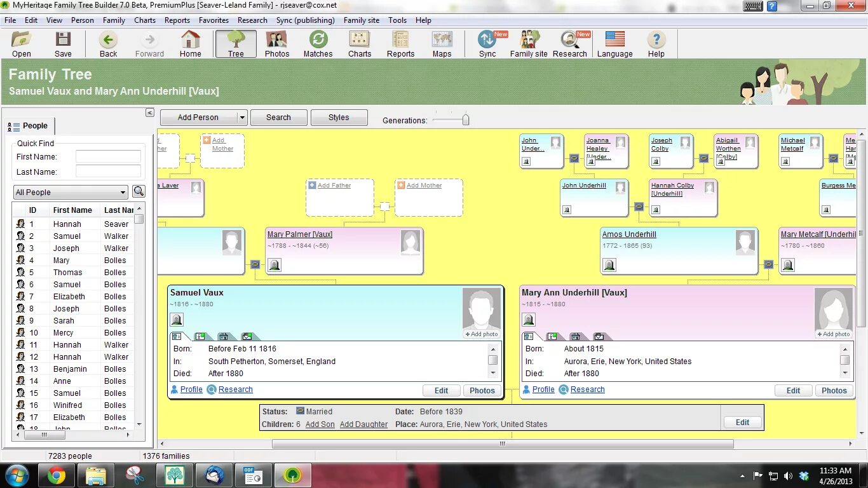Click Add Father placeholder link
This screenshot has height=488, width=868.
click(x=334, y=186)
